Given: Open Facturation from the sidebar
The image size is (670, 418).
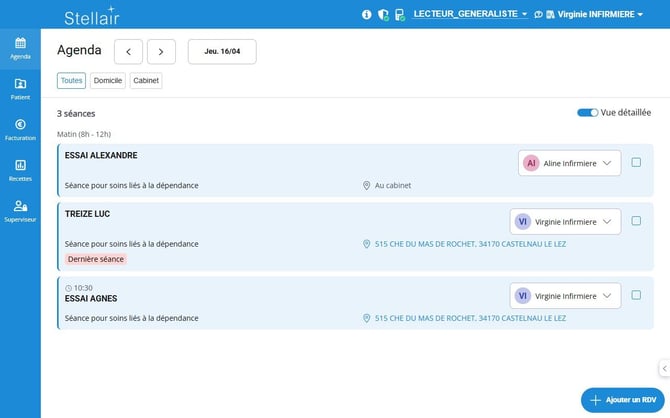Looking at the screenshot, I should pyautogui.click(x=20, y=129).
